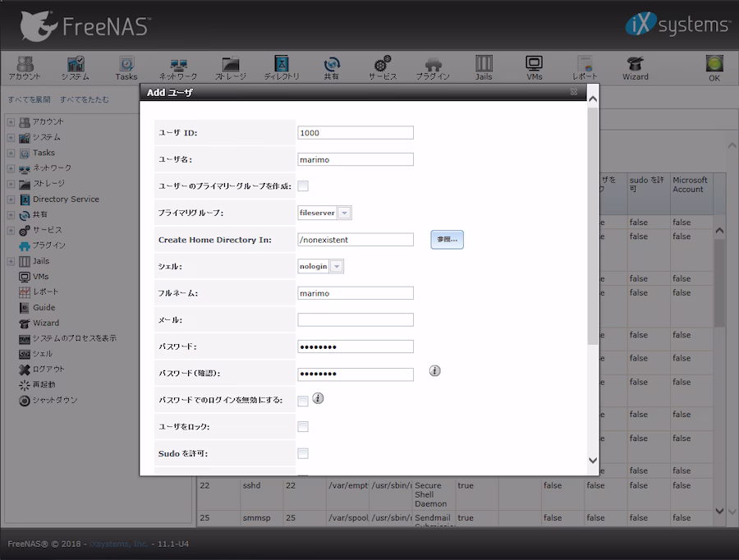The image size is (739, 560).
Task: Expand Jails tree node
Action: click(11, 261)
